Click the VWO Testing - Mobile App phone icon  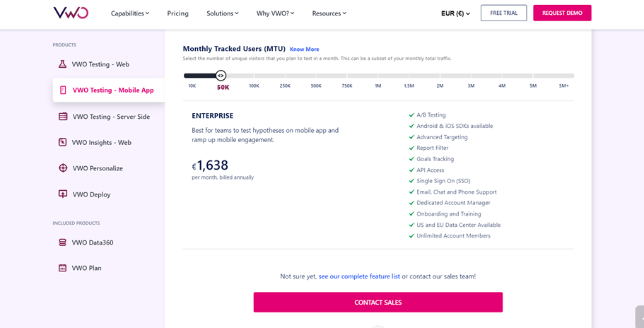63,90
